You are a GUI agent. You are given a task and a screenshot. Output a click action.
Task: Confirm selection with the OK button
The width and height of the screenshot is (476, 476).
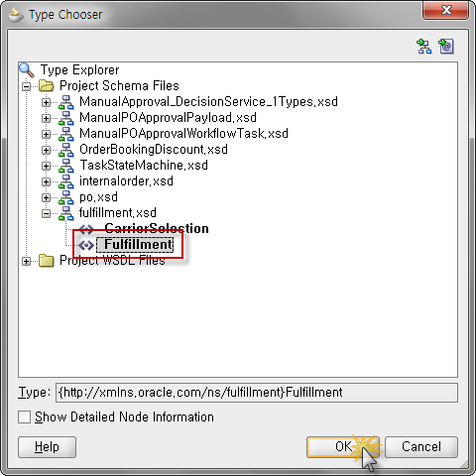click(343, 447)
